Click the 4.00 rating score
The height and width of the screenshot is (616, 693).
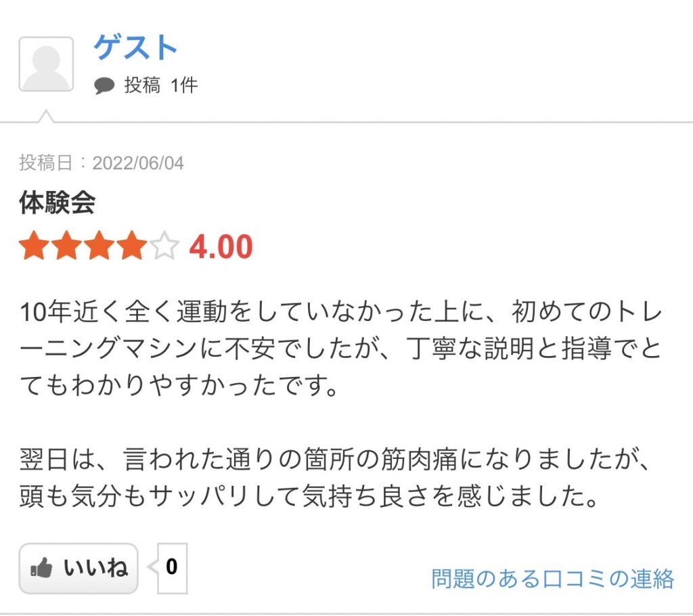coord(221,246)
